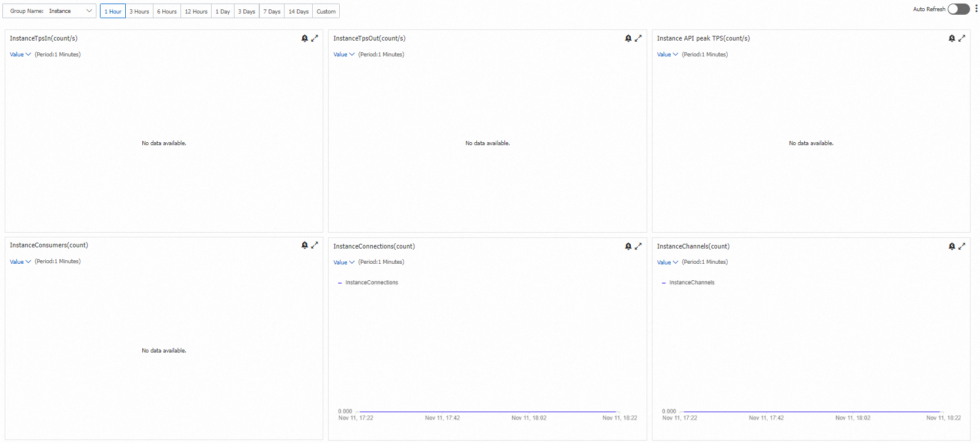Open alarm bell for Instance API peak TPS chart
Viewport: 980px width, 443px height.
952,38
